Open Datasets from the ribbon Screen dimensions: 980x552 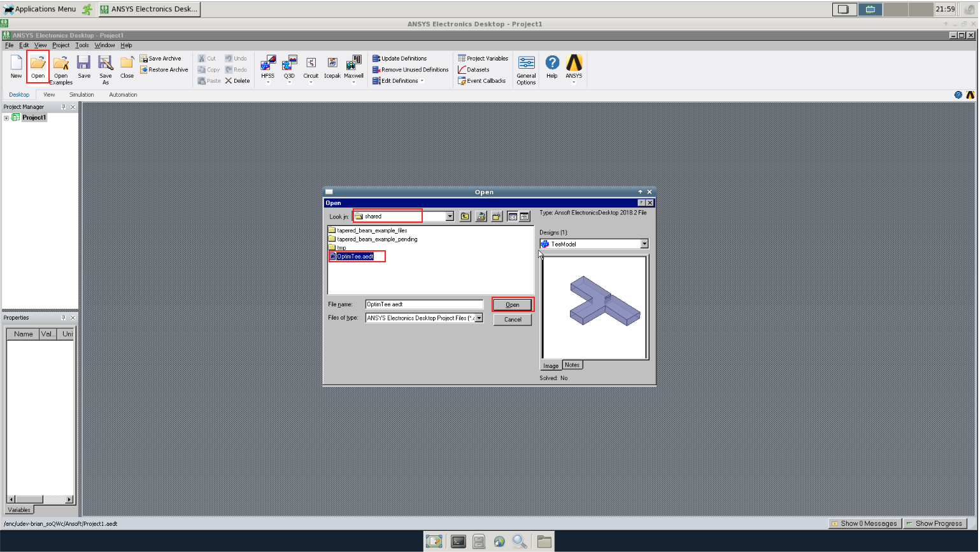click(473, 70)
